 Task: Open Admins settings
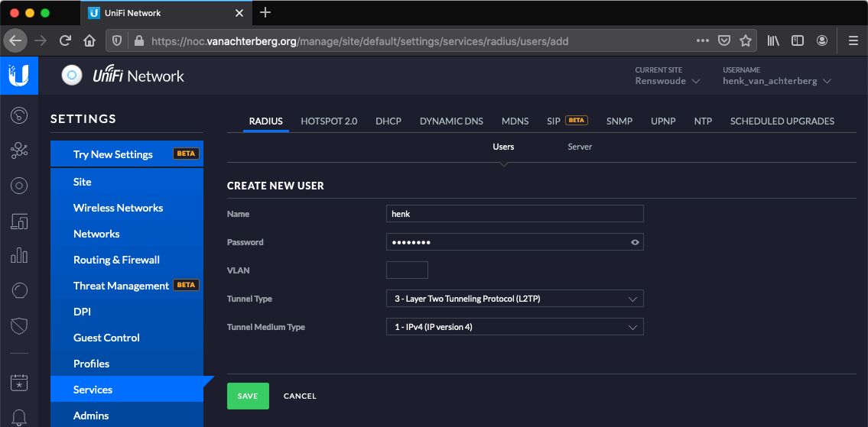click(x=127, y=416)
